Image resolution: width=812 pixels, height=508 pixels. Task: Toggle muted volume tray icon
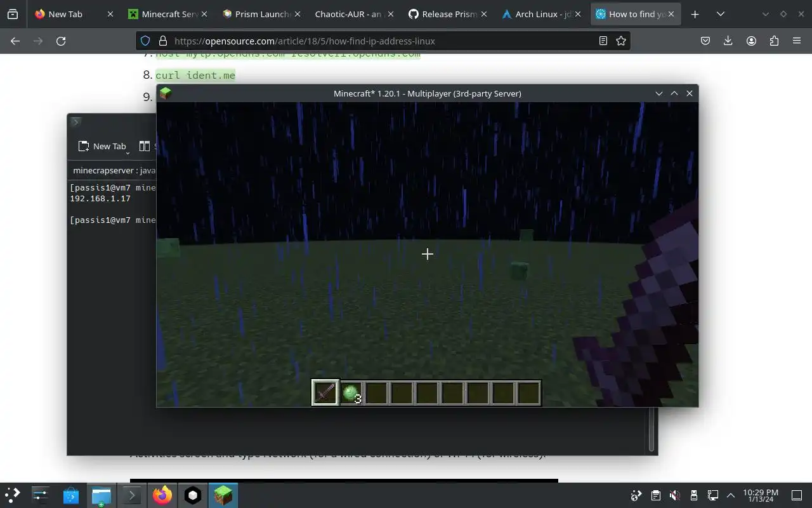[x=675, y=495]
